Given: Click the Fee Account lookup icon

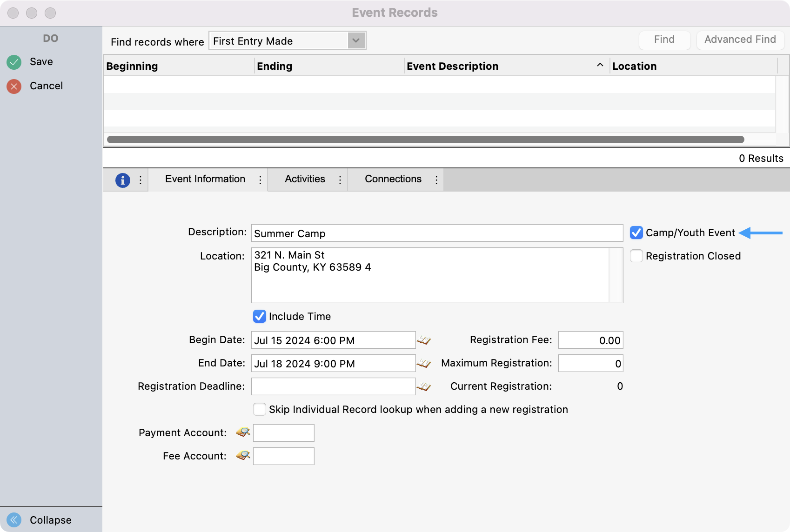Looking at the screenshot, I should (243, 456).
